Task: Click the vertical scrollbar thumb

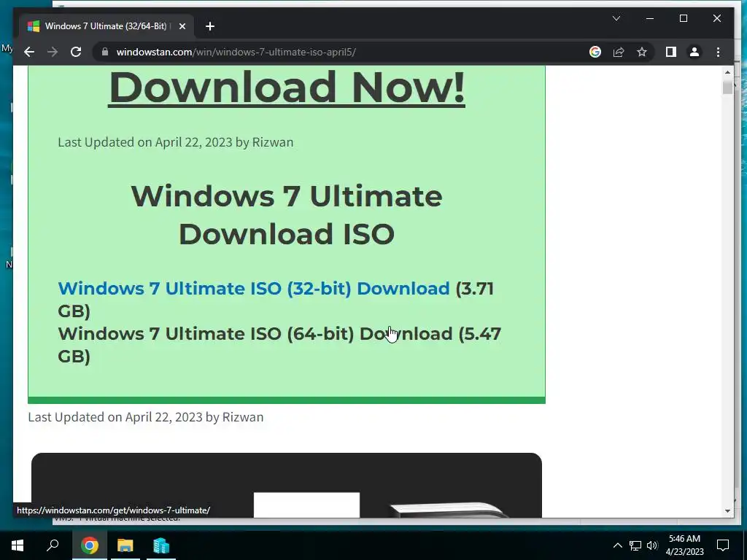Action: [727, 87]
